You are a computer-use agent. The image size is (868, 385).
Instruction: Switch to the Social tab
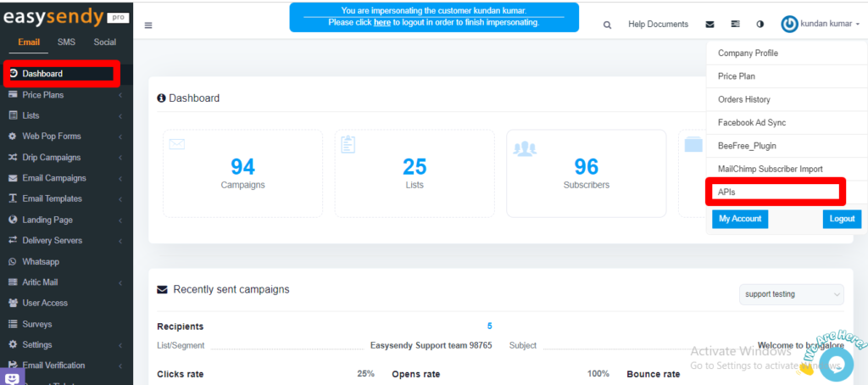click(x=105, y=42)
